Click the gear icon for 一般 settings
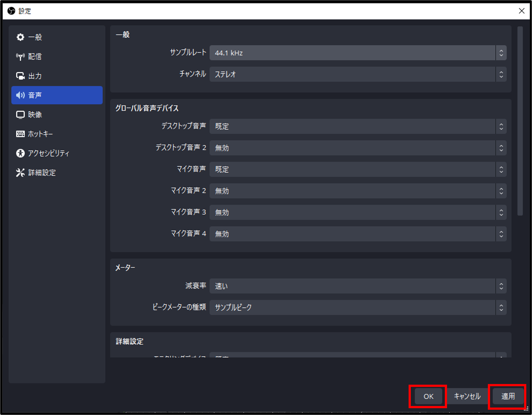The image size is (532, 415). tap(20, 37)
